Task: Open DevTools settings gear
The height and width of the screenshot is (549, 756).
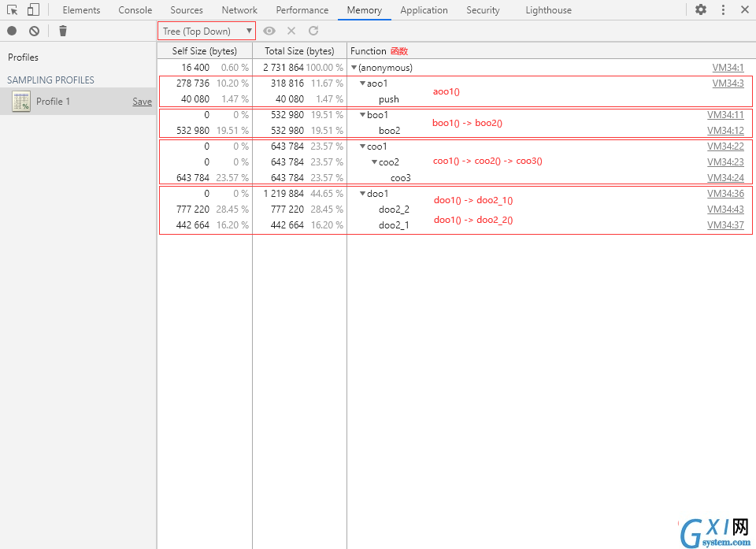Action: click(701, 9)
